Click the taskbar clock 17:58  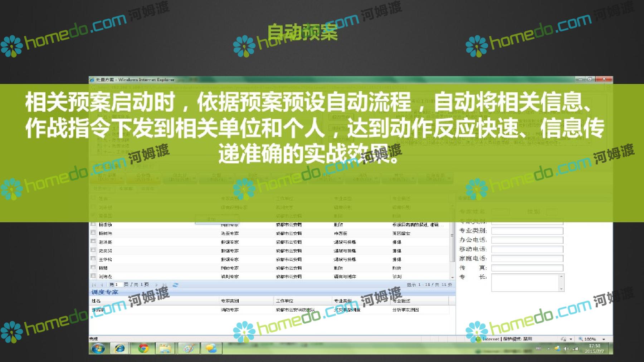[x=594, y=346]
